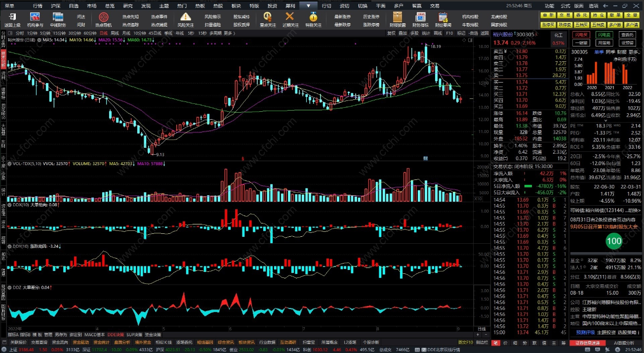
Task: Switch to the MACD基本 indicator tab
Action: pyautogui.click(x=94, y=335)
